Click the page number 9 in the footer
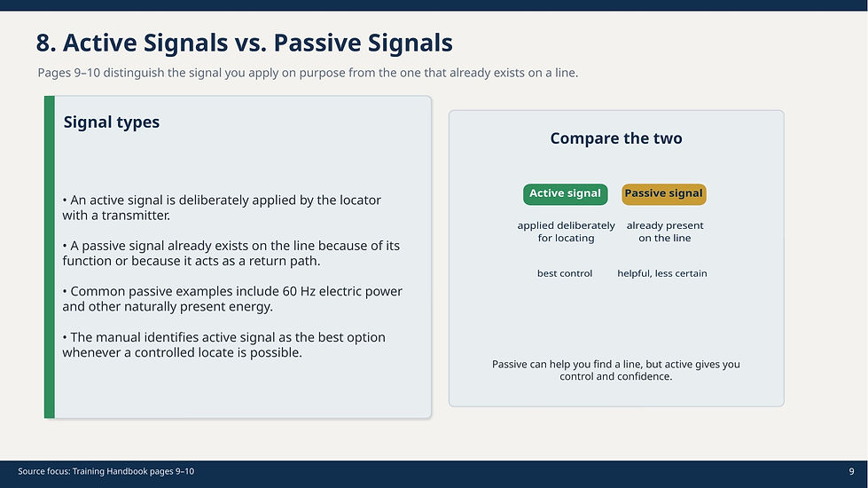 click(851, 471)
